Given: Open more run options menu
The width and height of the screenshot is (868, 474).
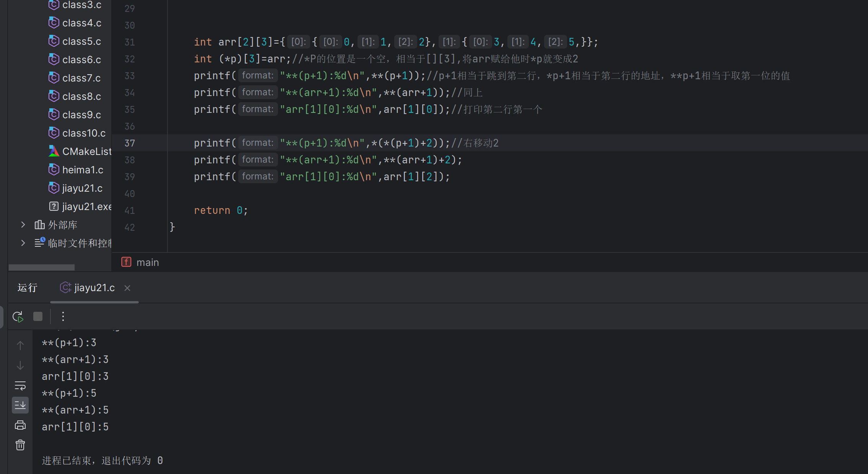Looking at the screenshot, I should (x=63, y=316).
